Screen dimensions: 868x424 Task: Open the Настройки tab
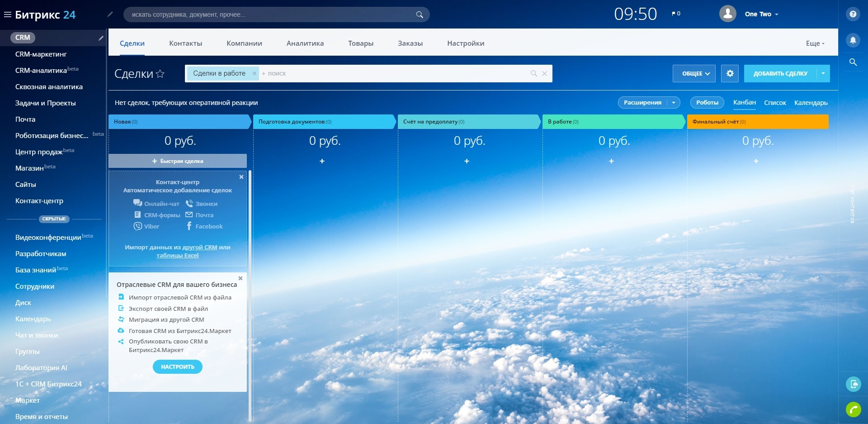466,43
